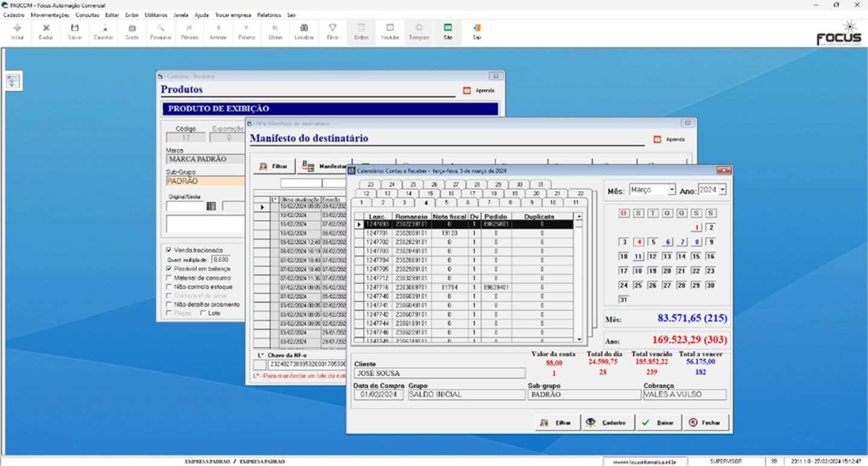Click the Manifestar button
This screenshot has height=466, width=868.
pos(322,166)
